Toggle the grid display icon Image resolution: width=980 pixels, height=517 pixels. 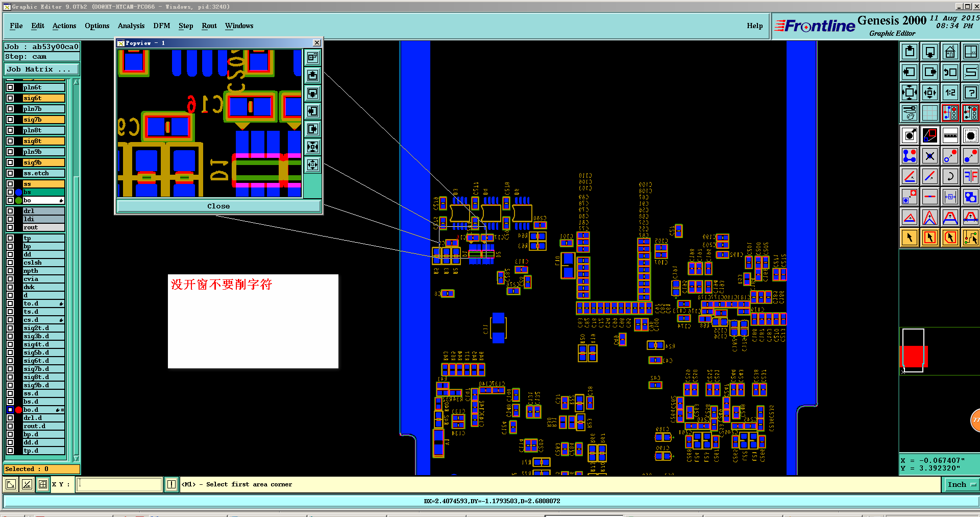[x=930, y=113]
